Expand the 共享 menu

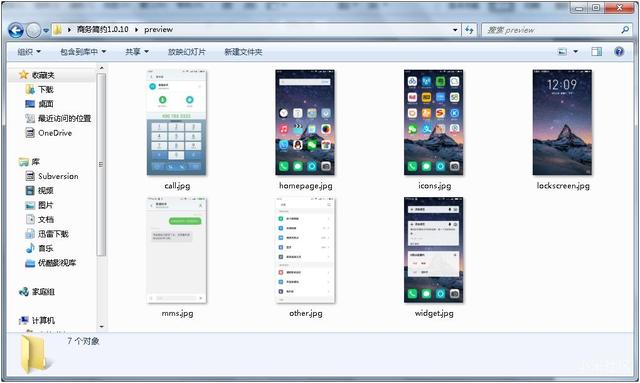[137, 52]
